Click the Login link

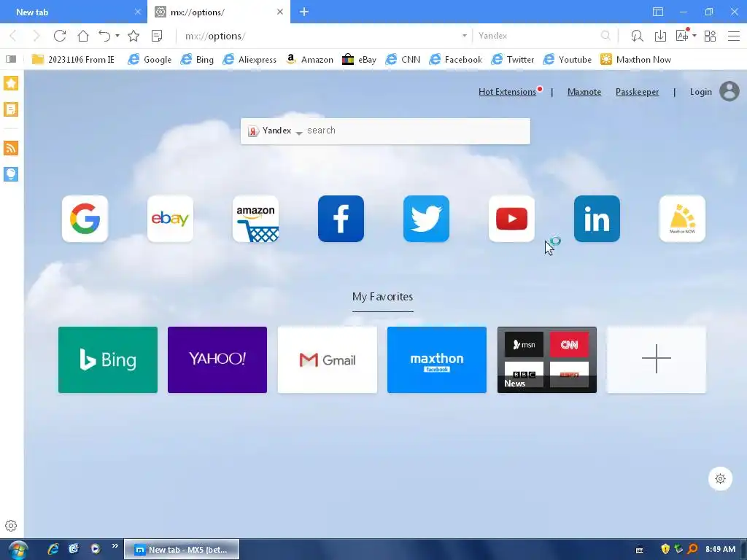(701, 92)
